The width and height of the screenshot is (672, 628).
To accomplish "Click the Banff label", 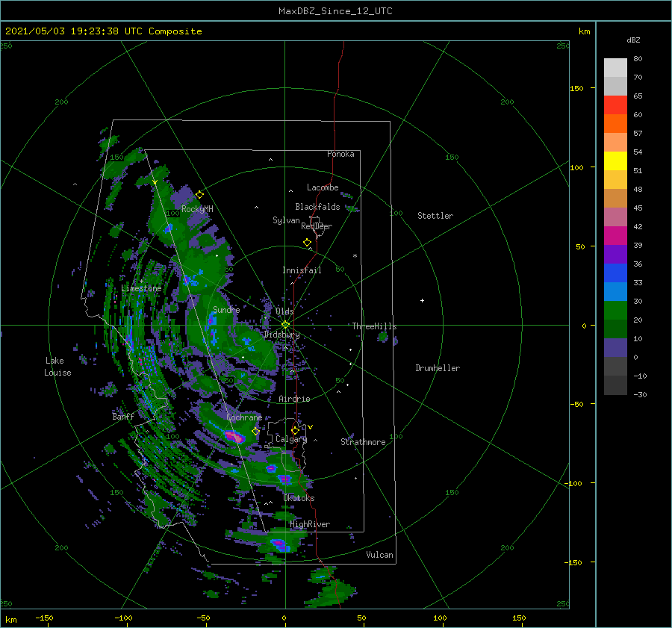I will pos(123,416).
